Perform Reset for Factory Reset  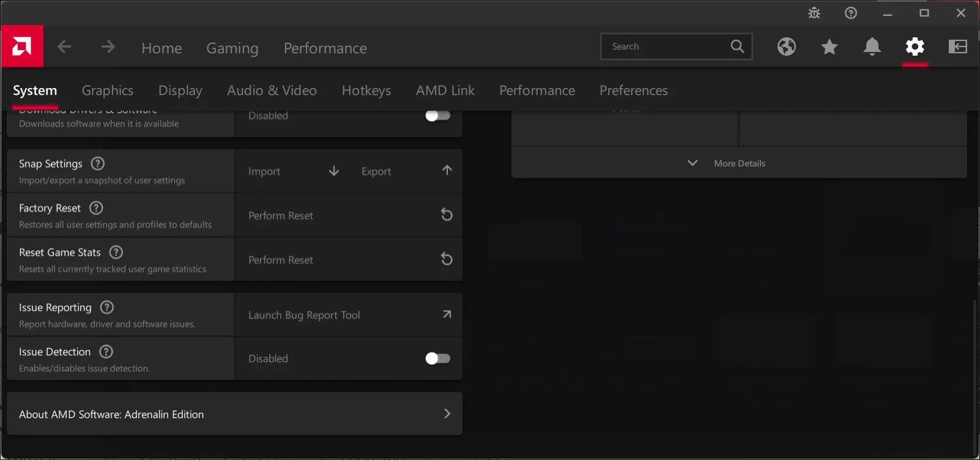coord(349,215)
